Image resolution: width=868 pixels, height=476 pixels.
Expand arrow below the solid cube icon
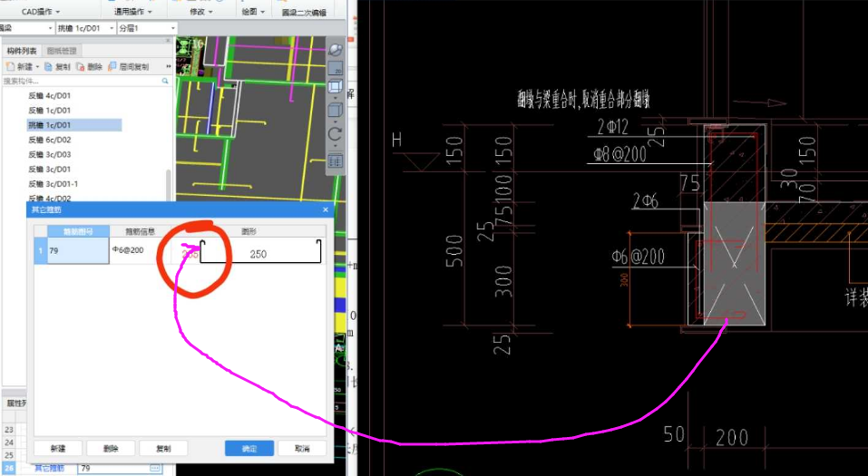pyautogui.click(x=335, y=121)
